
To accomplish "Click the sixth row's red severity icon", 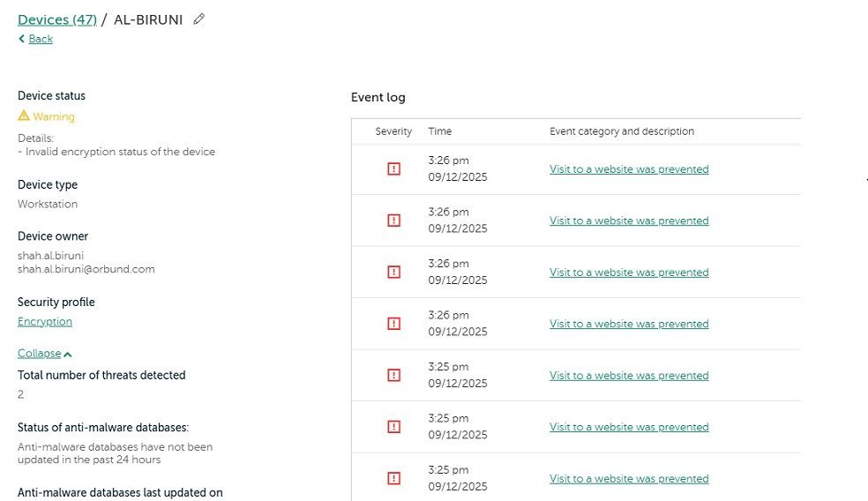I will click(393, 427).
